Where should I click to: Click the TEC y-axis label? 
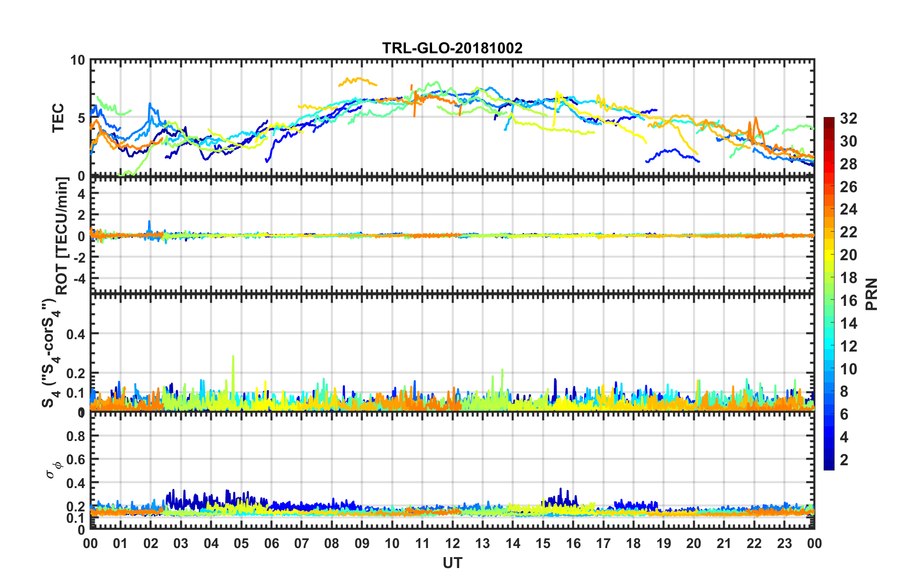[58, 118]
